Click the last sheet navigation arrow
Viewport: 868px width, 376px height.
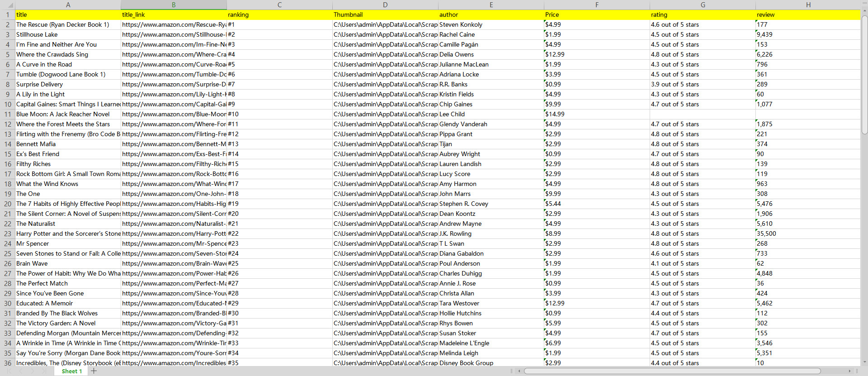coord(44,371)
